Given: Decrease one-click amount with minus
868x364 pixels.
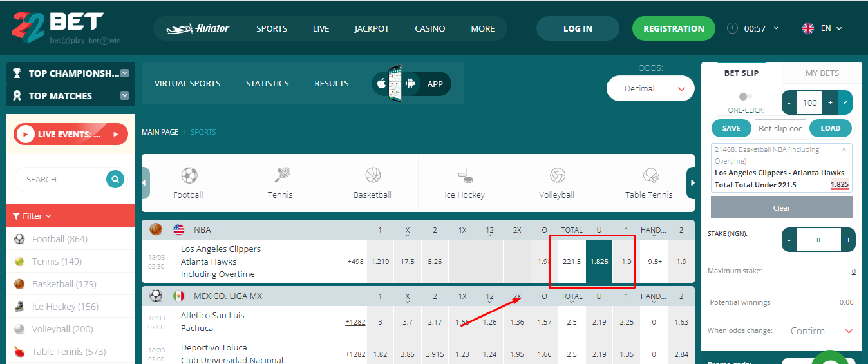Looking at the screenshot, I should pyautogui.click(x=789, y=102).
